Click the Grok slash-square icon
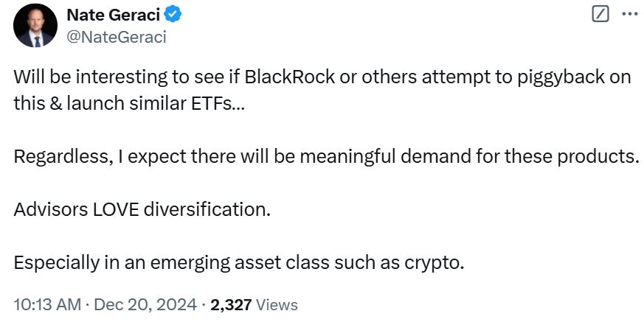This screenshot has width=644, height=322. (x=600, y=14)
